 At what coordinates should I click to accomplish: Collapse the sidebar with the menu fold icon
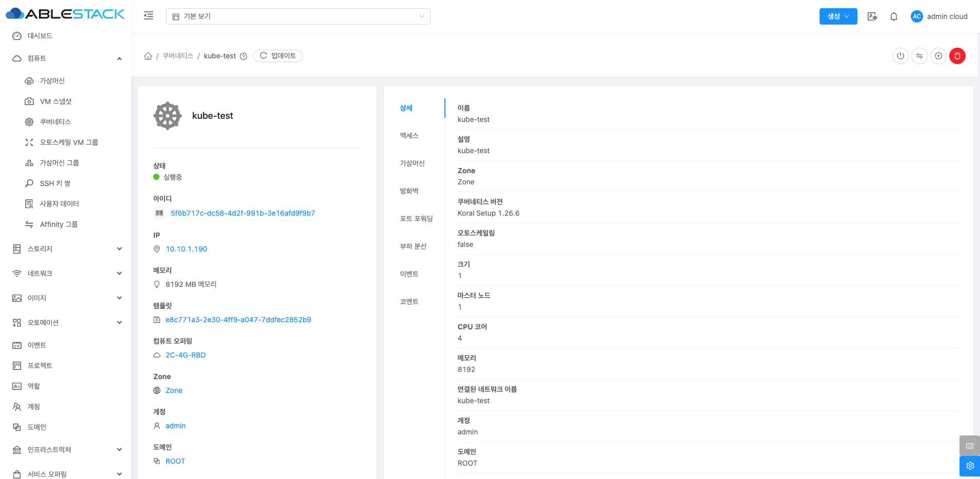149,16
